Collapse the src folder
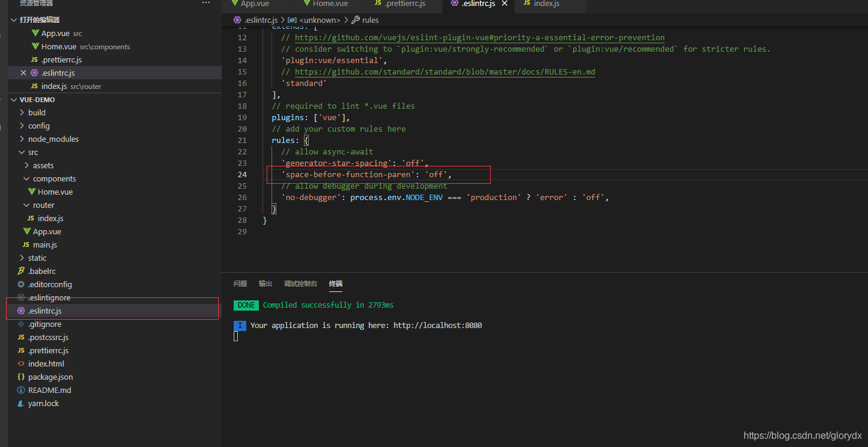868x447 pixels. [x=33, y=152]
